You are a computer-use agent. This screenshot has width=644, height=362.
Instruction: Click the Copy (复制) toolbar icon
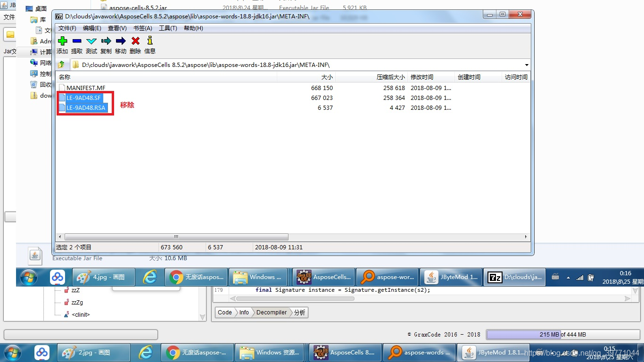click(106, 41)
